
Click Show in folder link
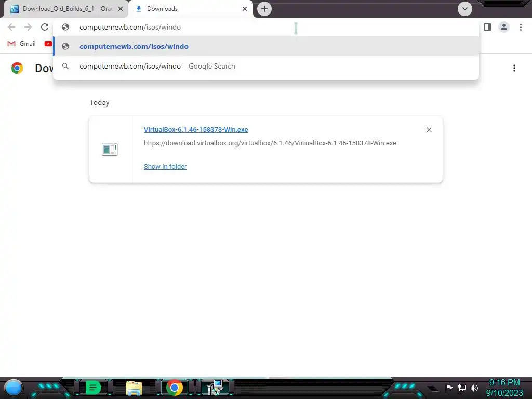pyautogui.click(x=165, y=167)
